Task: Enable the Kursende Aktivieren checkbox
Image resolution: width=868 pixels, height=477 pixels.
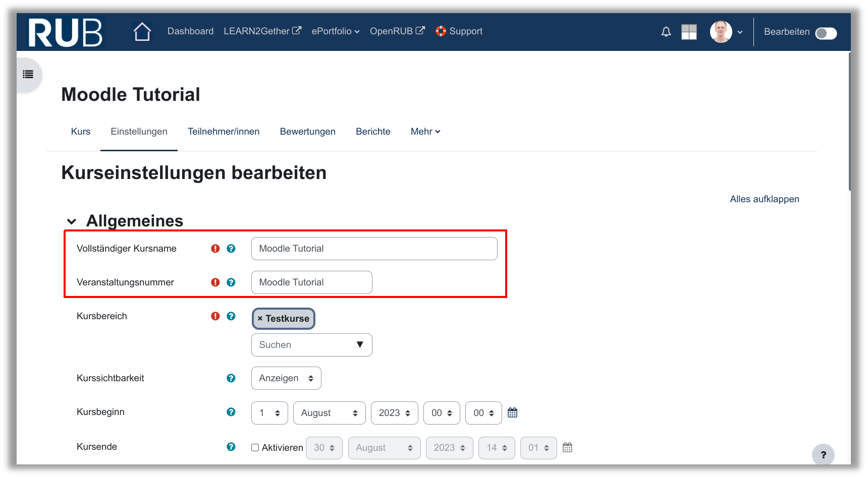Action: click(x=255, y=448)
